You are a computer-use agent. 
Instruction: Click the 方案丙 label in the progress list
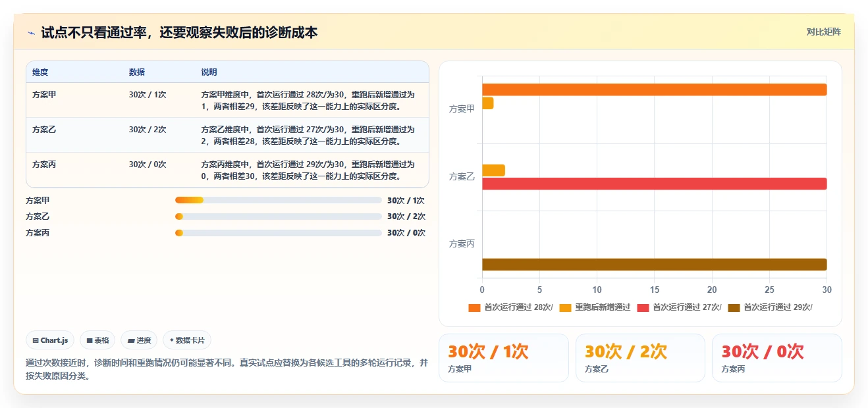coord(38,233)
